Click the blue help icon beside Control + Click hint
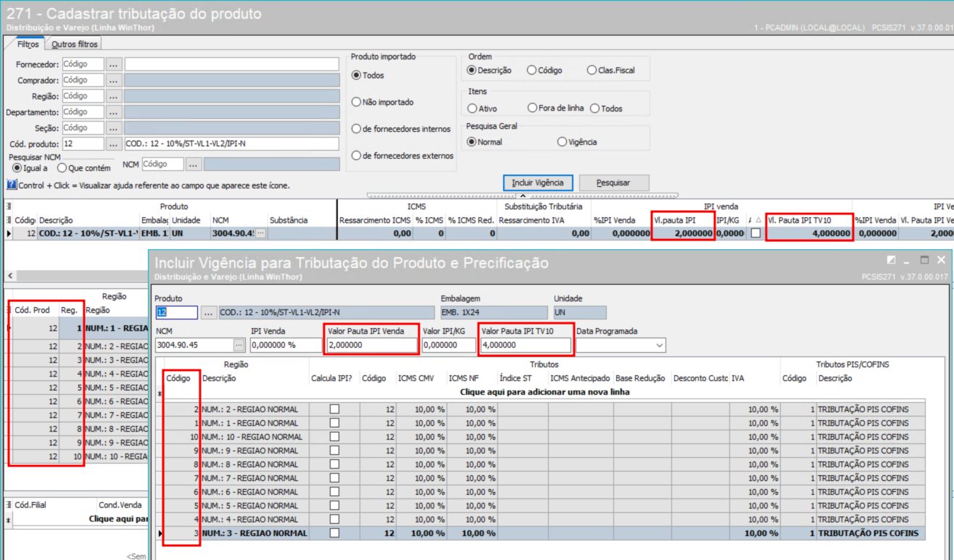The height and width of the screenshot is (560, 954). point(11,185)
